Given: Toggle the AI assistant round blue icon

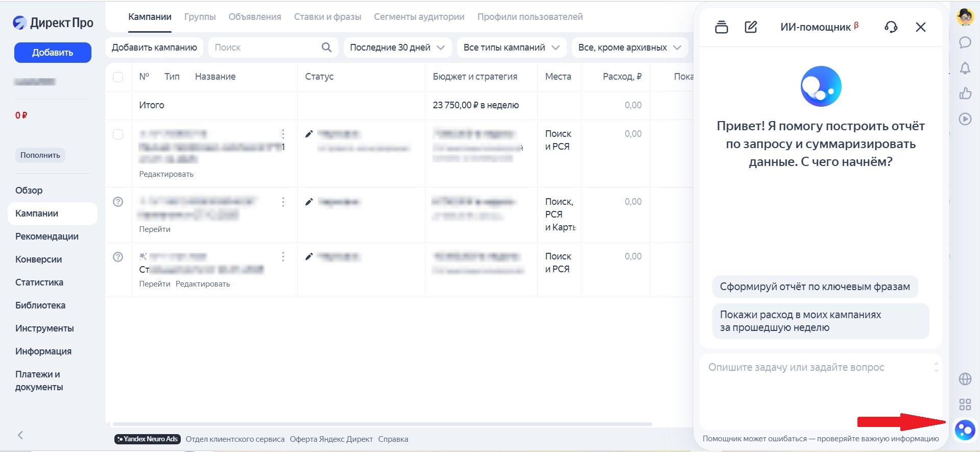Looking at the screenshot, I should click(965, 430).
